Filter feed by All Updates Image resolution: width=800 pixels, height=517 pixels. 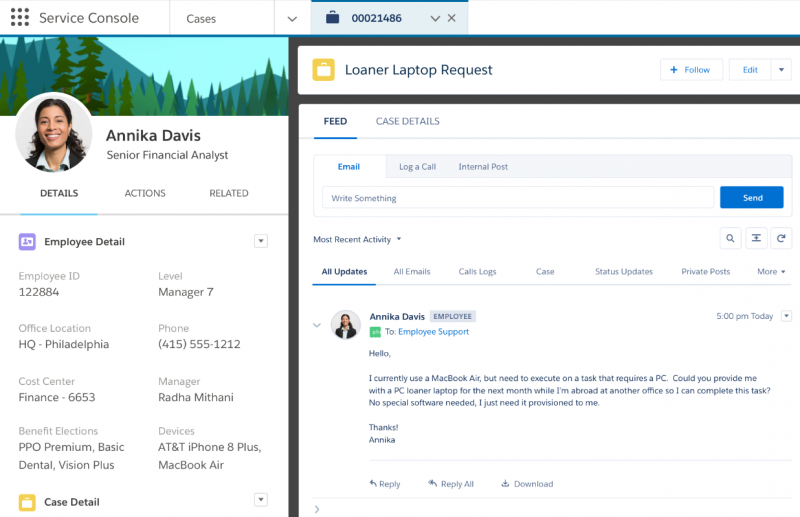click(x=344, y=272)
